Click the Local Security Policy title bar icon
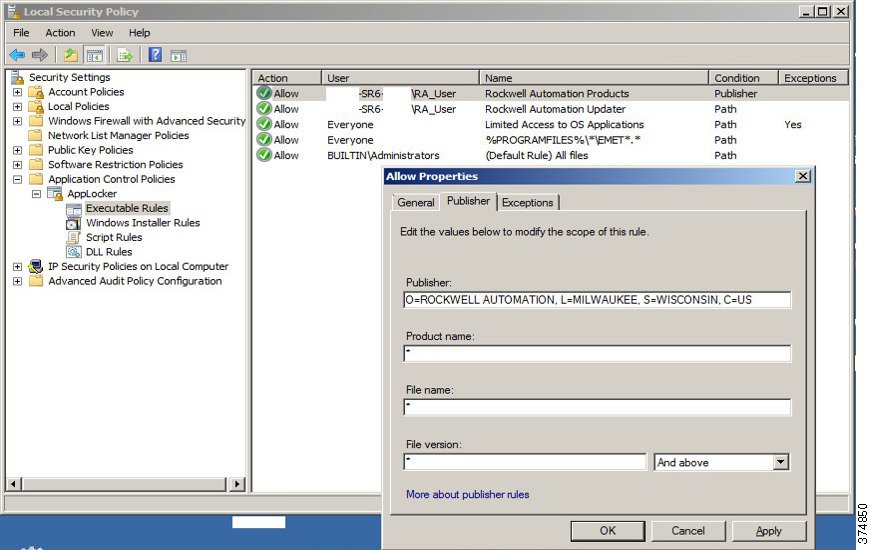The width and height of the screenshot is (871, 550). coord(13,11)
